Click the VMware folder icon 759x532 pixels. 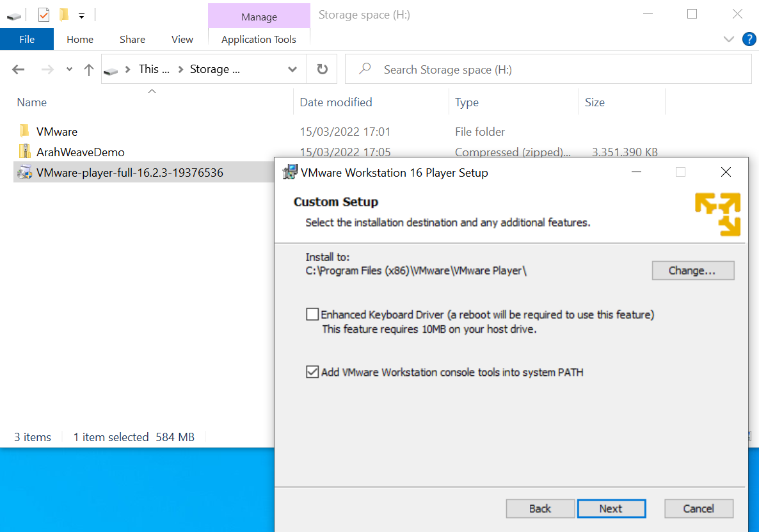tap(24, 131)
